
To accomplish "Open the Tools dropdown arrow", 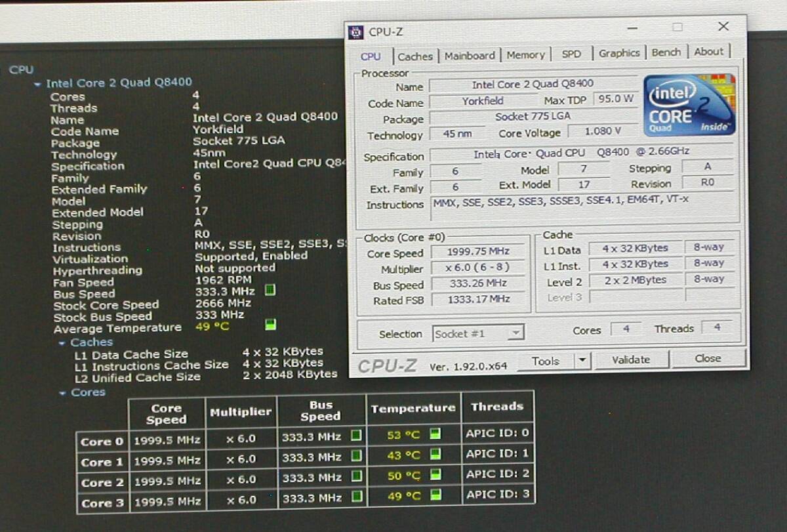I will 582,360.
